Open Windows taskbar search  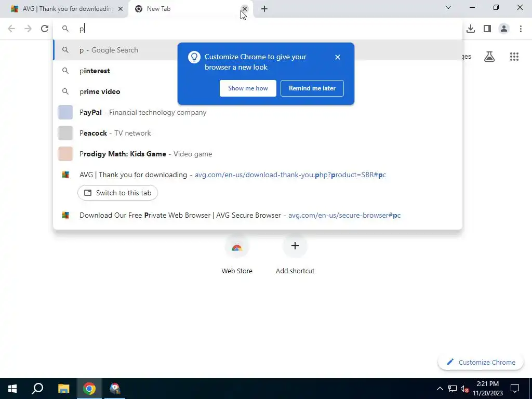click(37, 389)
